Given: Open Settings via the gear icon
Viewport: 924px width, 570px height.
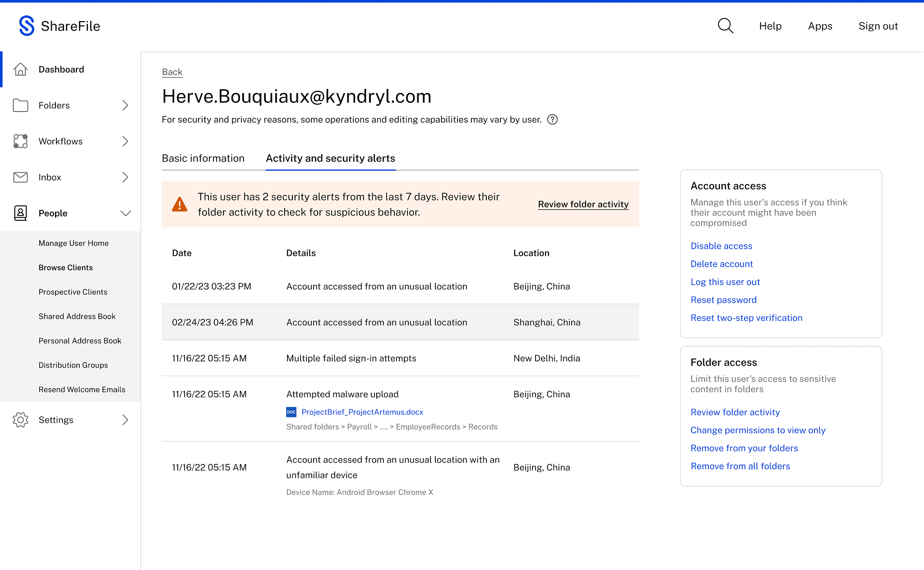Looking at the screenshot, I should click(x=20, y=420).
